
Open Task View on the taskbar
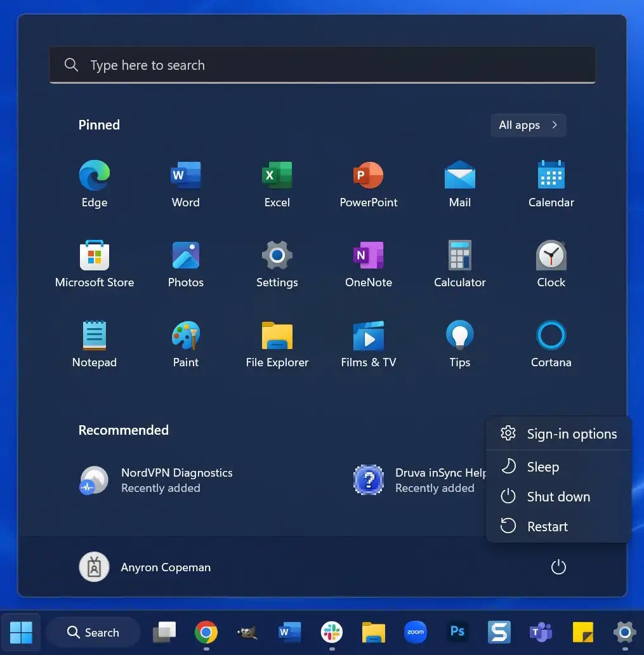pyautogui.click(x=164, y=632)
